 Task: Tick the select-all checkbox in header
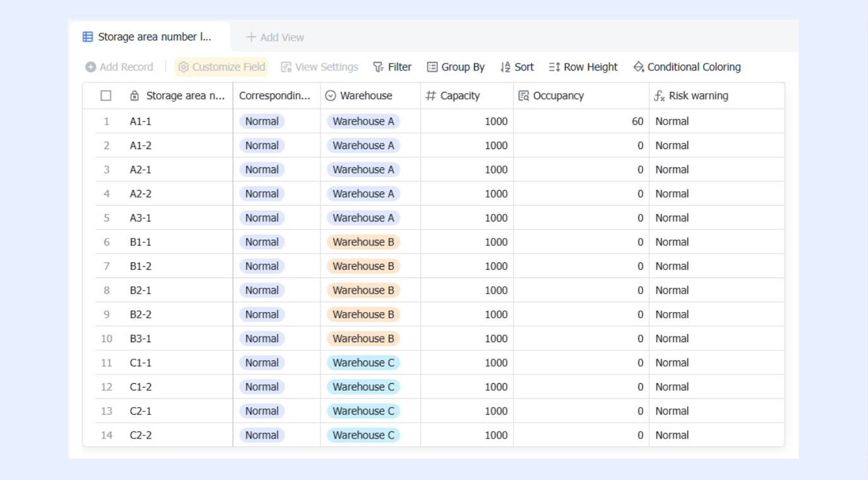[106, 96]
